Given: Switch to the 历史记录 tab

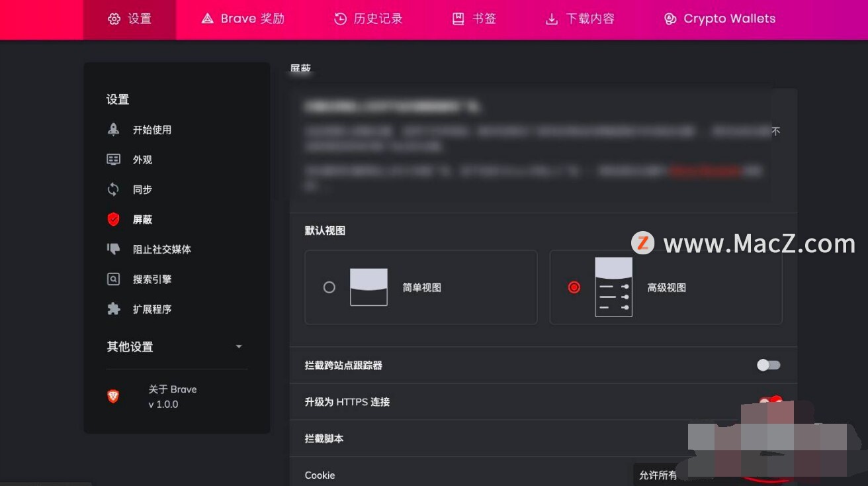Looking at the screenshot, I should [x=369, y=19].
